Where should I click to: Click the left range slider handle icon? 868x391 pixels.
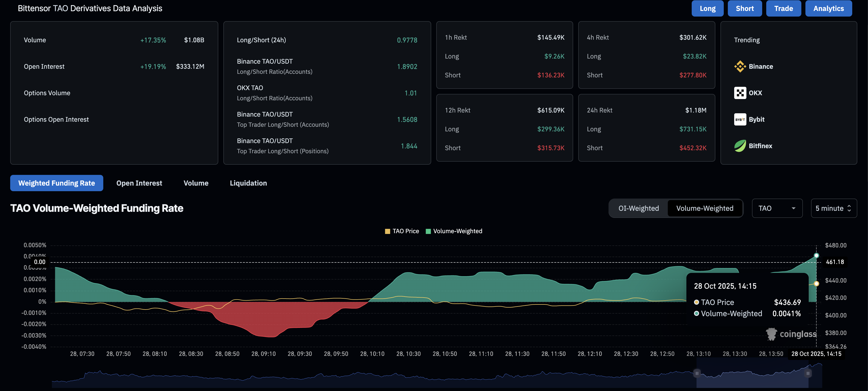click(697, 373)
